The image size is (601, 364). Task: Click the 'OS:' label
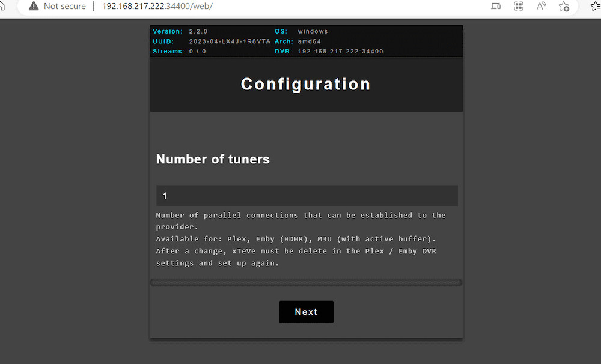281,31
